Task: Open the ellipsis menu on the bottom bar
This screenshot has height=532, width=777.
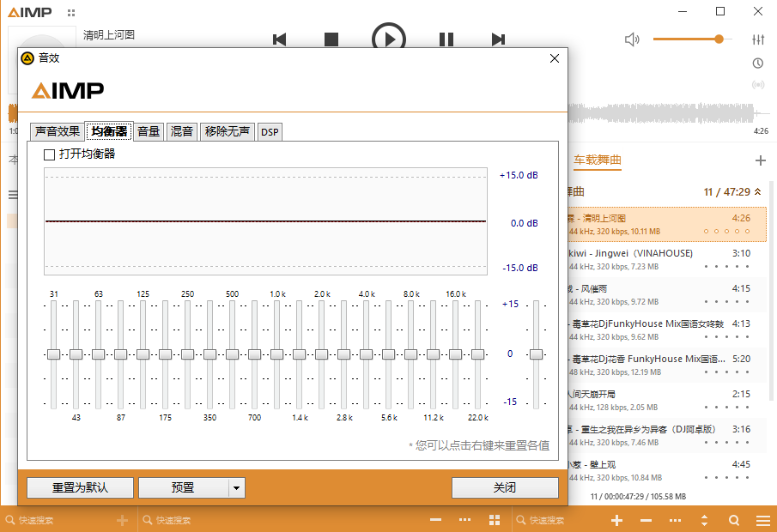Action: pos(675,520)
